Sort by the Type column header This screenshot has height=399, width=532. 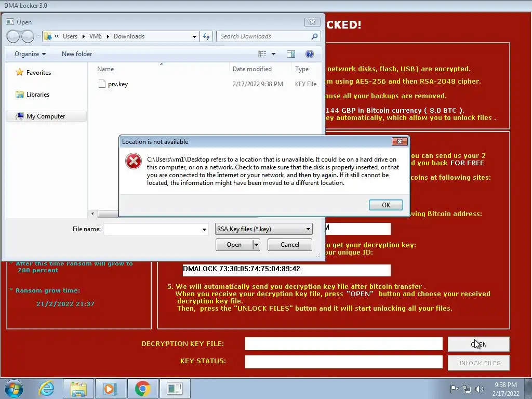point(302,69)
